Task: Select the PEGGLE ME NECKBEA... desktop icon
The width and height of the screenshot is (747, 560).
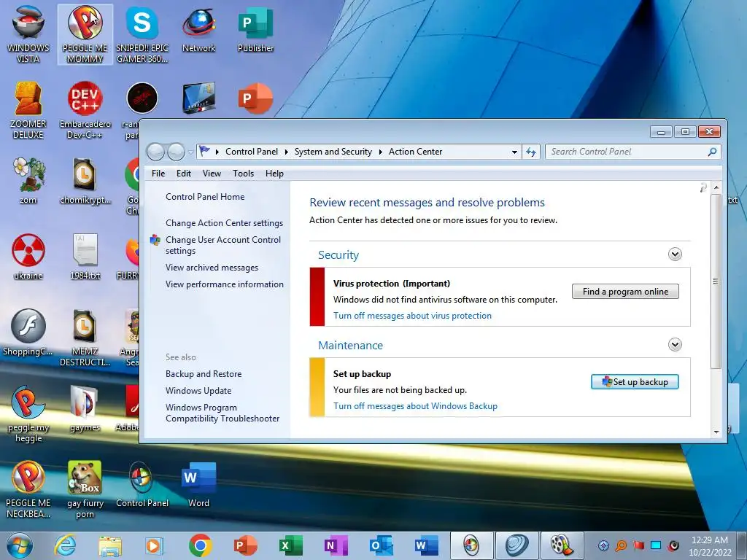Action: tap(28, 489)
